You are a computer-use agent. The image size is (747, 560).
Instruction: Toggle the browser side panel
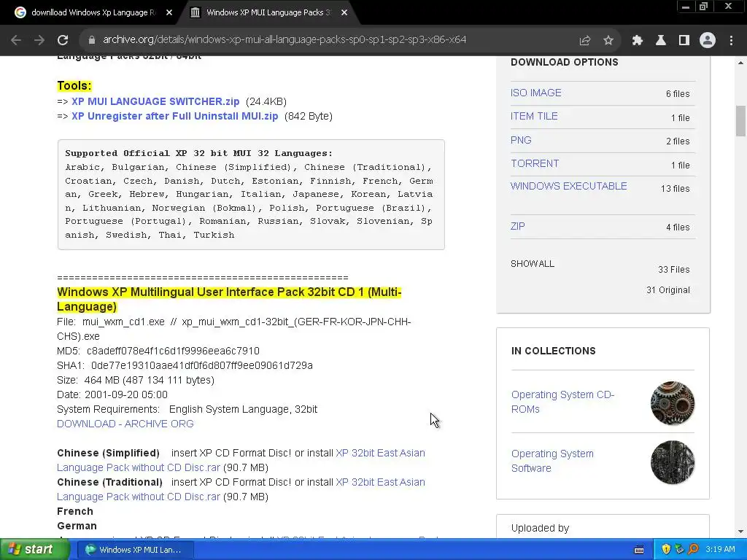[x=684, y=41]
